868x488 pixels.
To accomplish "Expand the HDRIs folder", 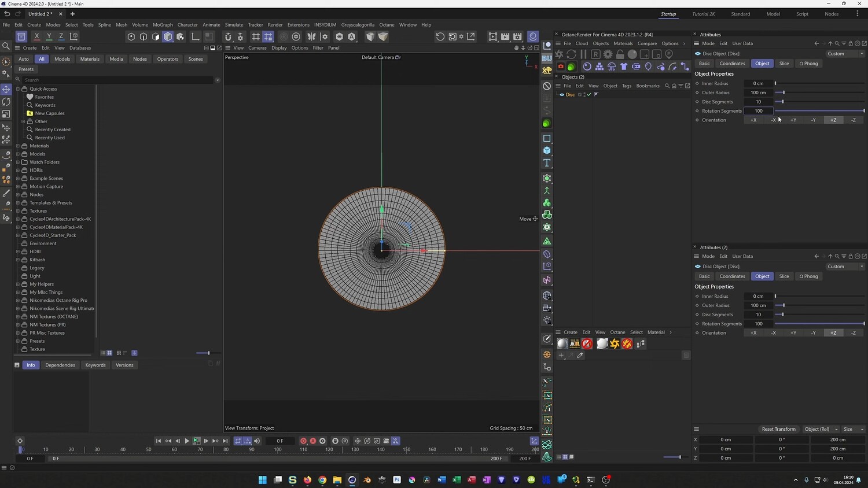I will (18, 170).
